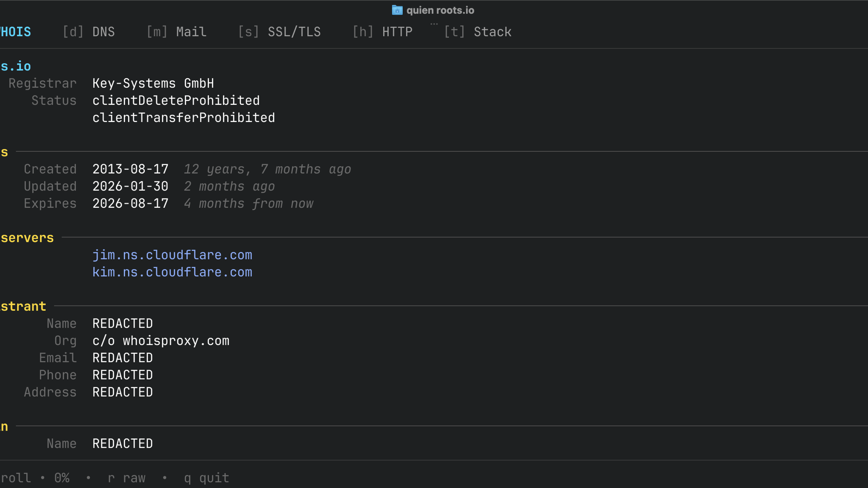Click the REDACTED email field value
The image size is (868, 488).
tap(123, 357)
